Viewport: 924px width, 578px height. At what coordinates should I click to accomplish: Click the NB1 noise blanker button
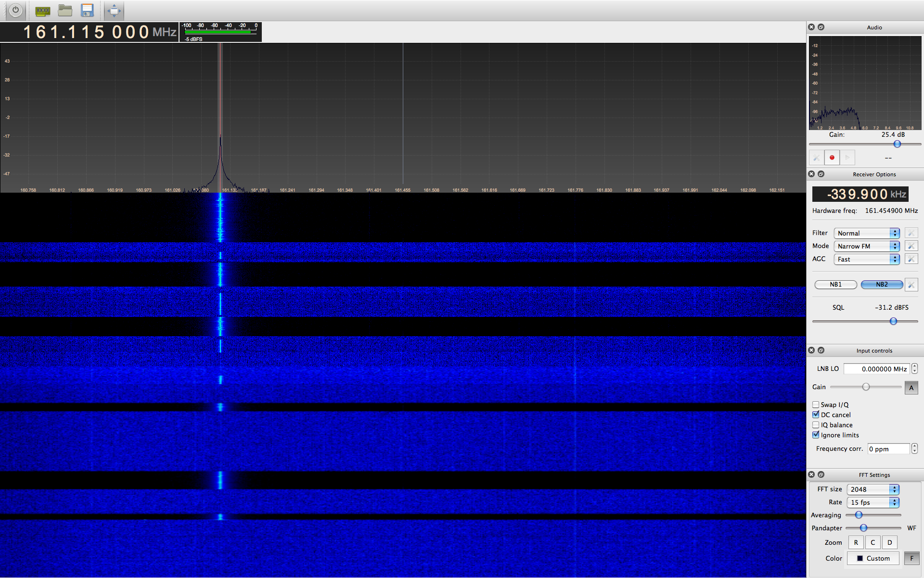point(835,285)
